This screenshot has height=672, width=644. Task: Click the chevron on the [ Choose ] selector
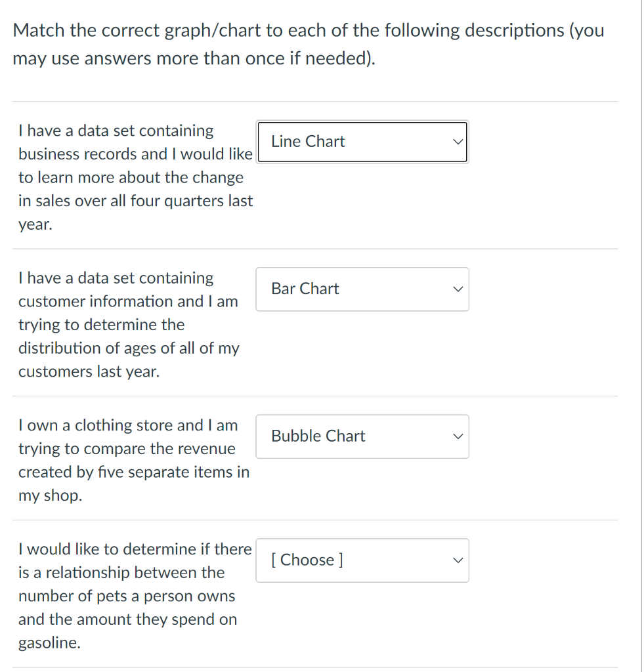coord(458,560)
